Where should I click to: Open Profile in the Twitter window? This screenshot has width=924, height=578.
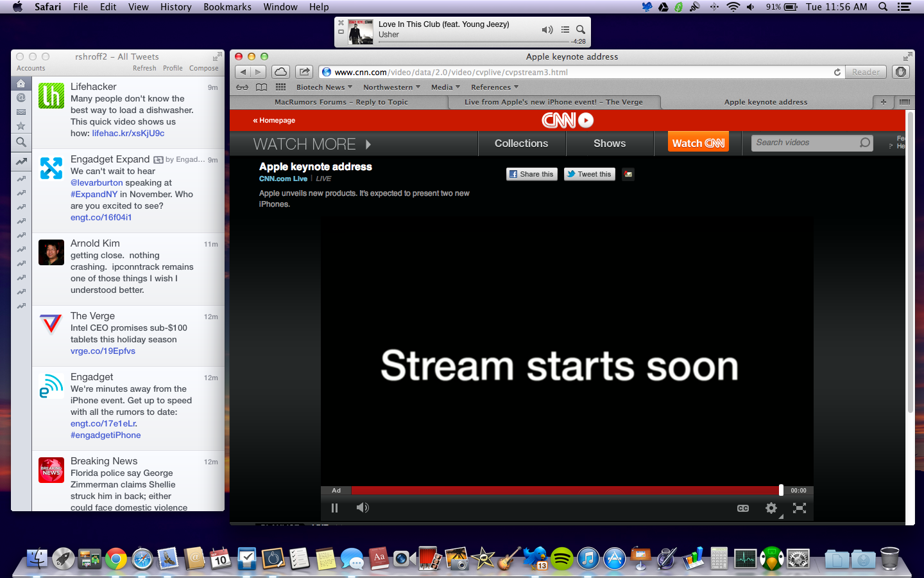pyautogui.click(x=173, y=68)
